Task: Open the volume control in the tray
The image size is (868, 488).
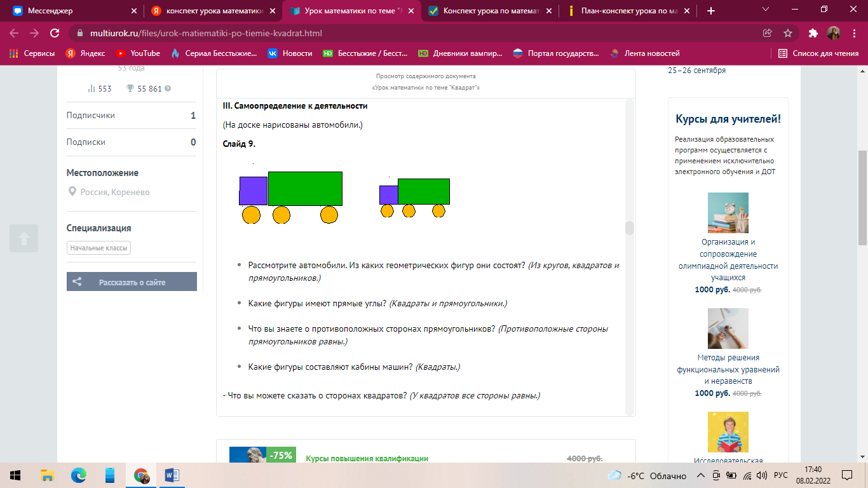Action: (x=762, y=475)
